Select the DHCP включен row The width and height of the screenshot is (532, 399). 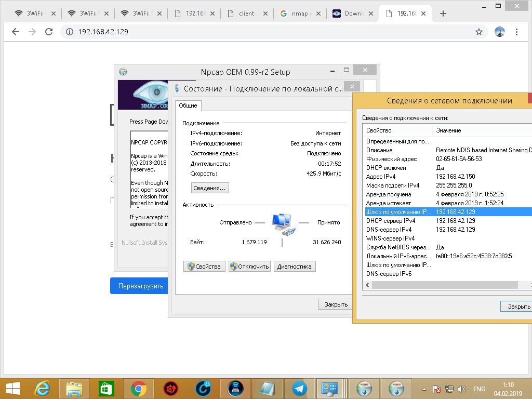click(x=447, y=168)
